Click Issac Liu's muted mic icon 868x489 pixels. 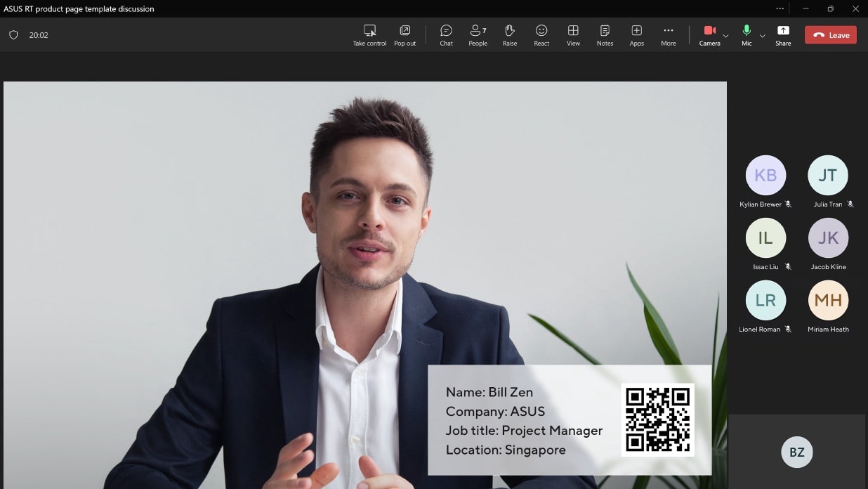click(788, 267)
